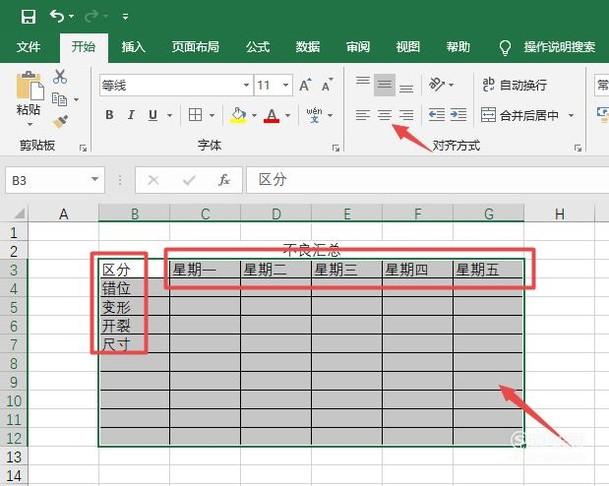Align text to the left

pos(363,115)
